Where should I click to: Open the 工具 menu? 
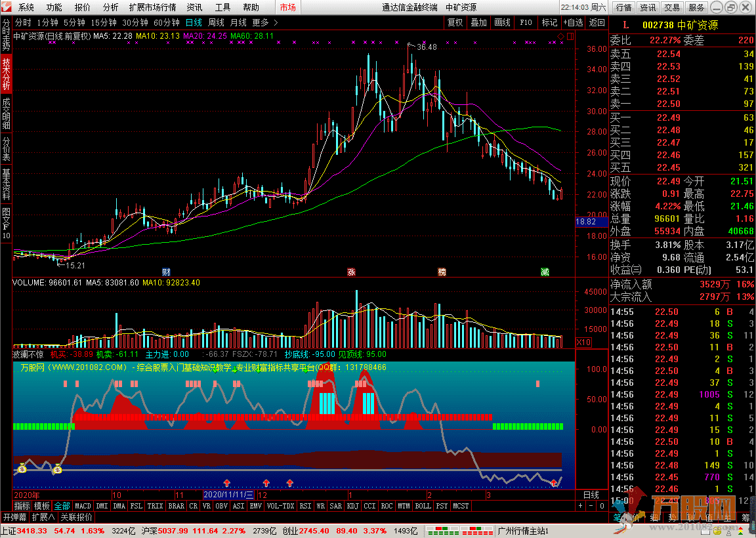(222, 7)
